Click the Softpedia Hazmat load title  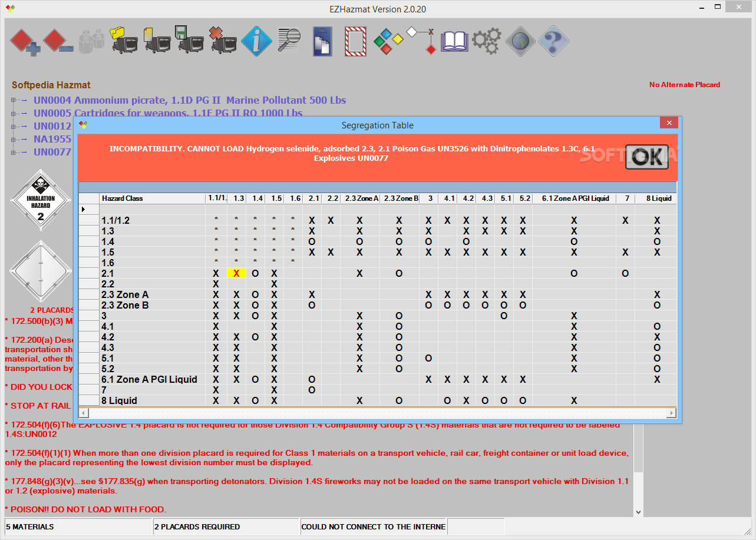pos(51,85)
